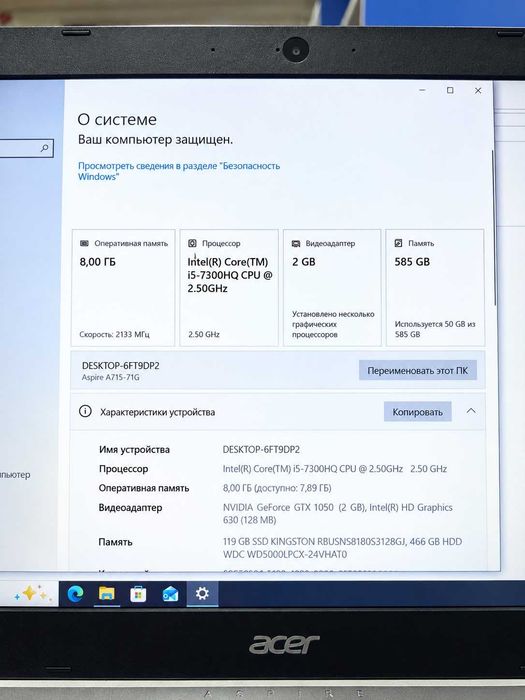Click the video adapter icon on Видеоадаптер card
Screen dimensions: 525x700
[296, 243]
